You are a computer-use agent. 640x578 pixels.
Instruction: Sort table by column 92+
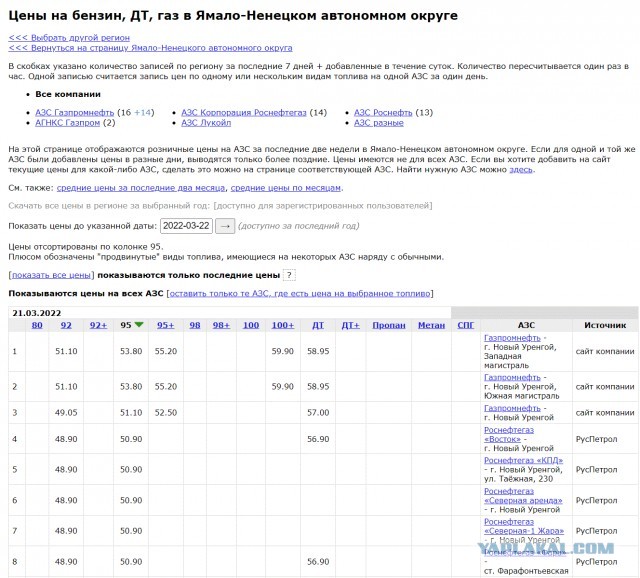(x=98, y=325)
